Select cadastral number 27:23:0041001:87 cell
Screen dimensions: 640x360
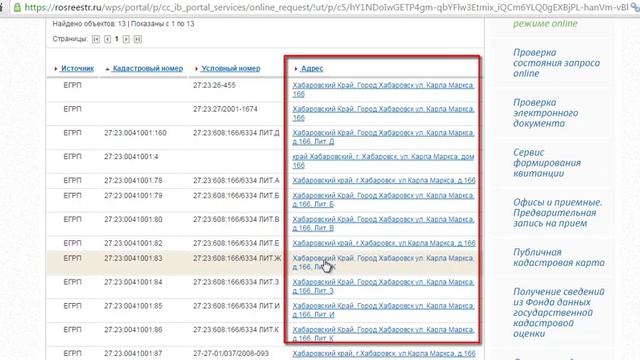pos(133,353)
